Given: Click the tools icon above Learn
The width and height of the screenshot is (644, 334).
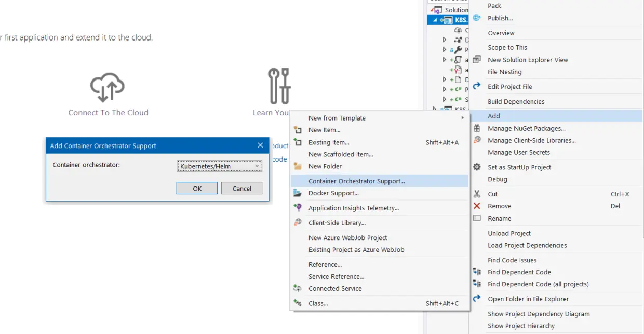Looking at the screenshot, I should tap(279, 86).
